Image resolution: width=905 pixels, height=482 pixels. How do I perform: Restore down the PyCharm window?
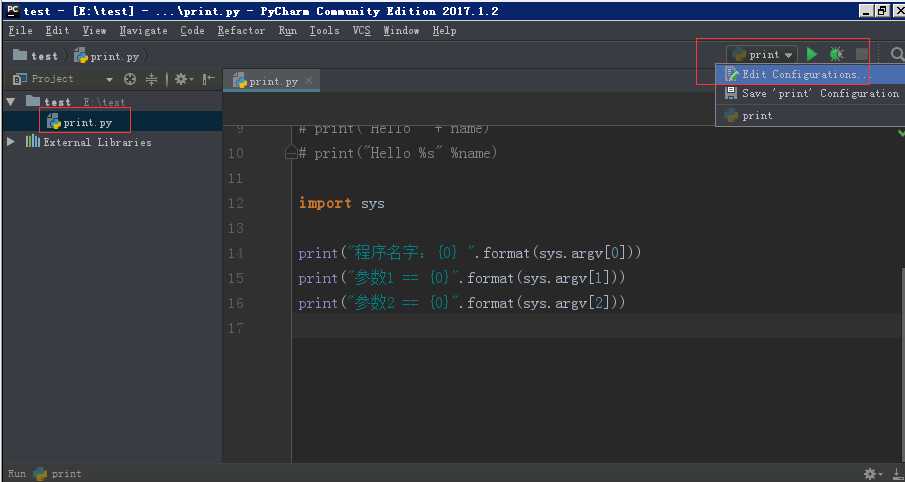pyautogui.click(x=881, y=10)
